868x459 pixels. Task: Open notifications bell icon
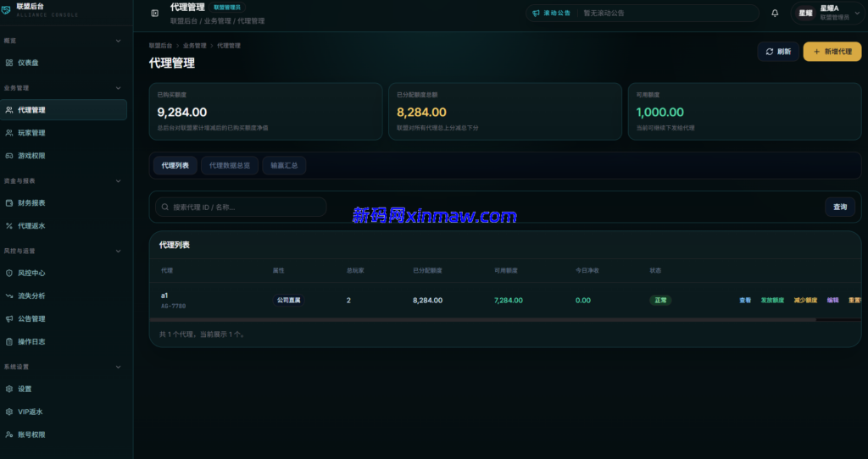pyautogui.click(x=775, y=14)
